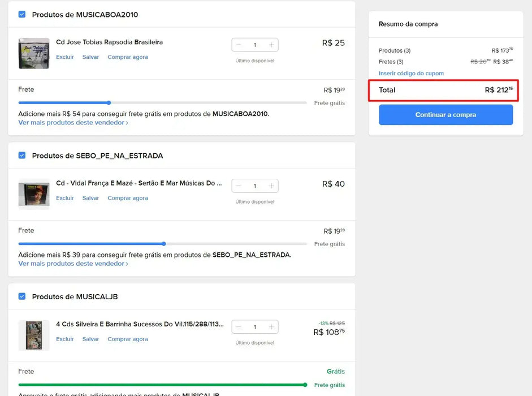Open Jose Tobias Rapsodia Brasileira CD thumbnail

point(34,53)
